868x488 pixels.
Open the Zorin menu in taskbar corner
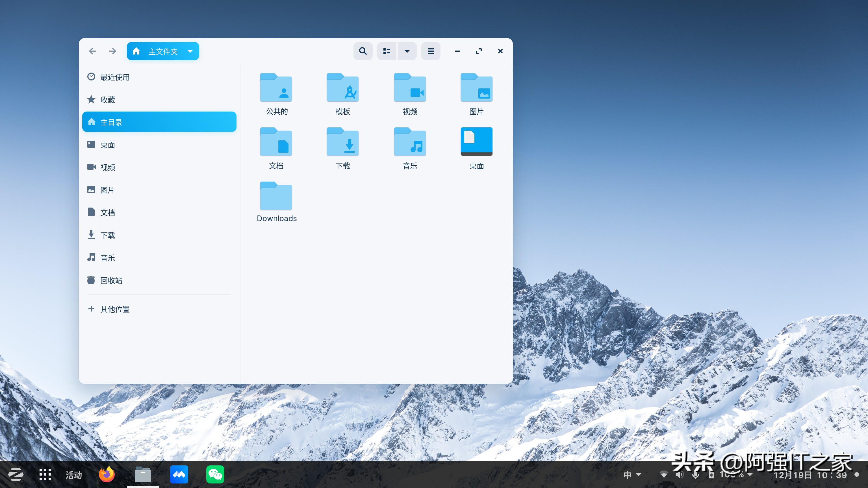click(x=16, y=474)
